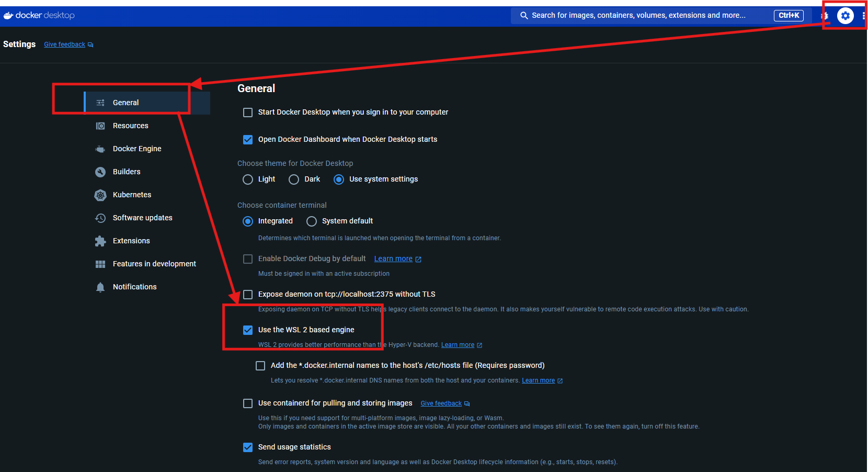Open the General settings tab

147,103
